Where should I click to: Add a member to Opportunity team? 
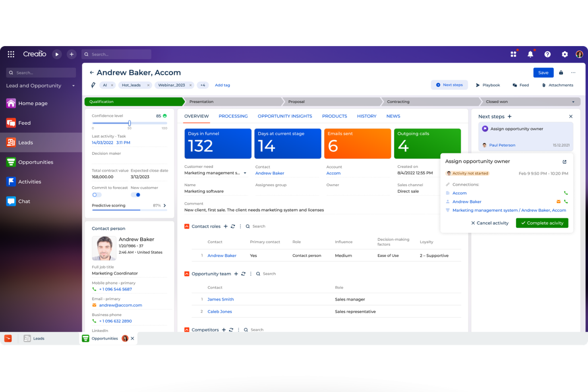pos(236,274)
